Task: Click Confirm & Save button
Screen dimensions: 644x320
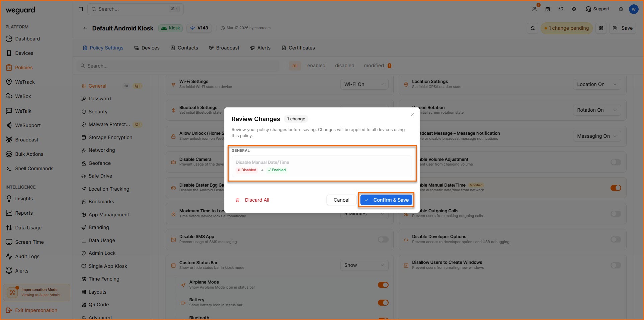Action: tap(386, 200)
